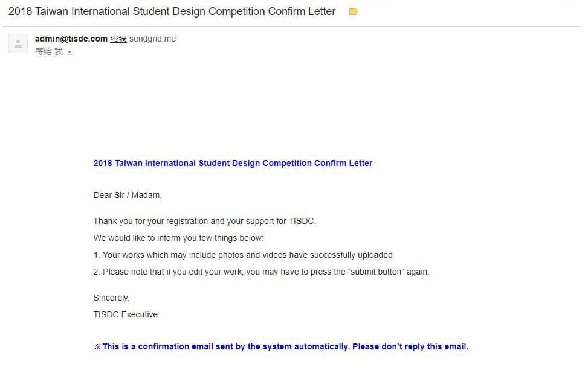Click the yellow importance label marker
Screen dimensions: 588x370
tap(354, 12)
